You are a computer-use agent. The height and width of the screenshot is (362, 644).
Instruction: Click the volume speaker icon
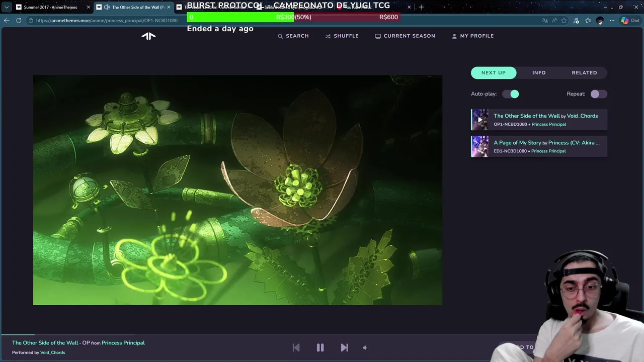point(365,347)
